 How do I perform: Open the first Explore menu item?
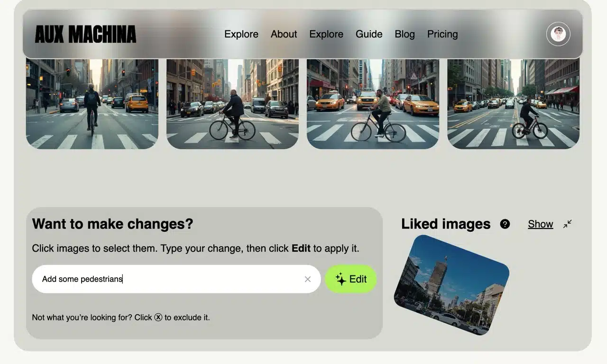coord(241,34)
